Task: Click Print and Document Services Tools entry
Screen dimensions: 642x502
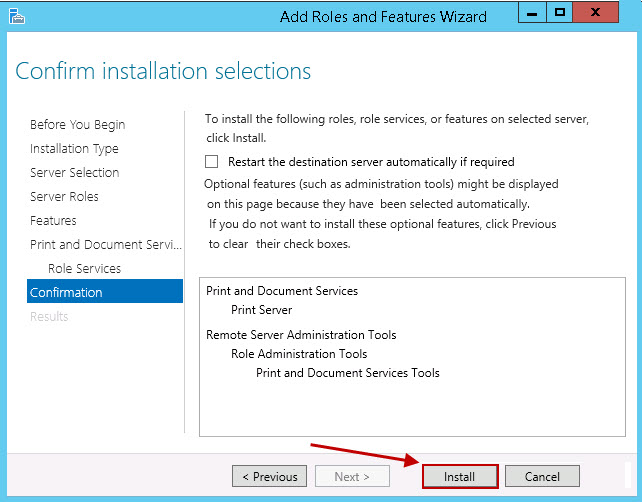Action: (x=347, y=372)
